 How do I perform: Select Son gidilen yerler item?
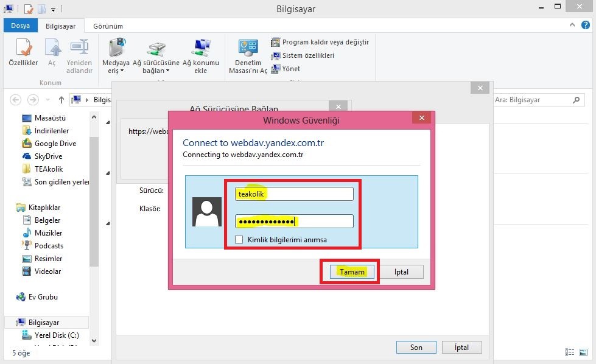55,182
